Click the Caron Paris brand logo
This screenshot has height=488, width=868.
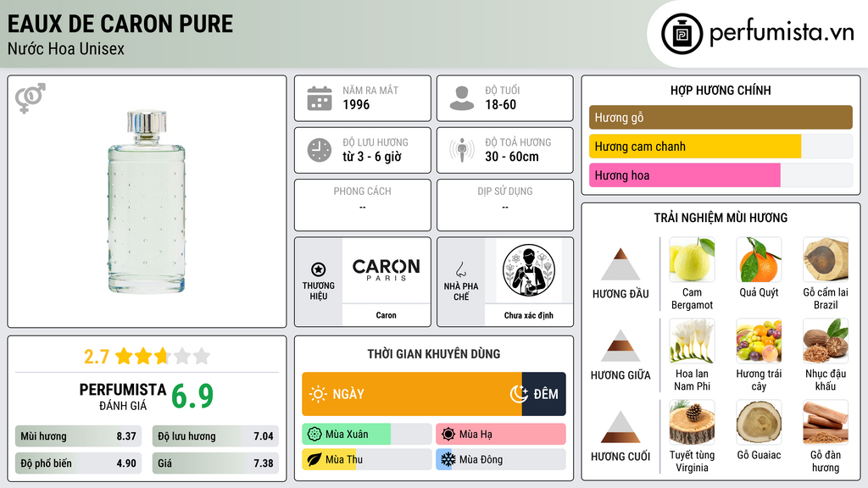(x=386, y=269)
